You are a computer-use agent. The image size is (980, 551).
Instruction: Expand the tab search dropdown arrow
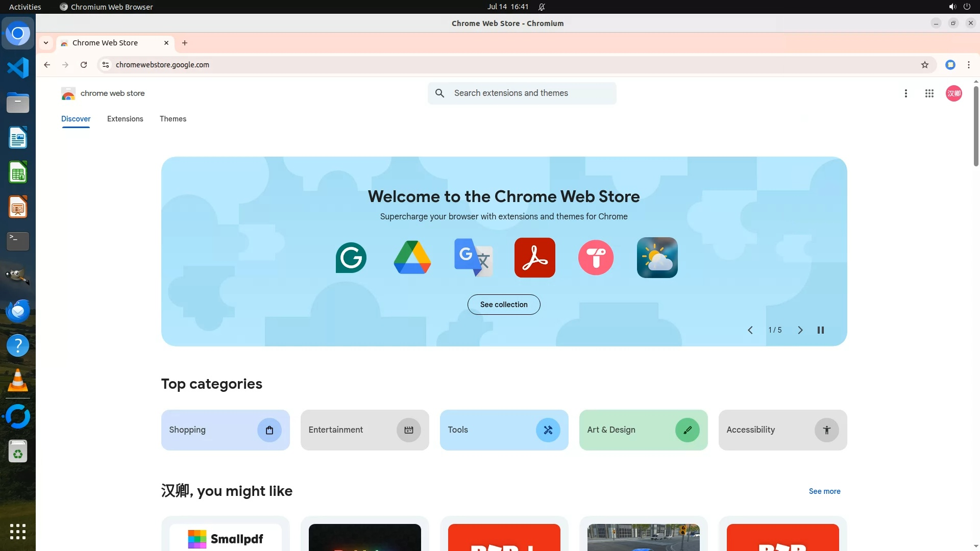tap(46, 43)
